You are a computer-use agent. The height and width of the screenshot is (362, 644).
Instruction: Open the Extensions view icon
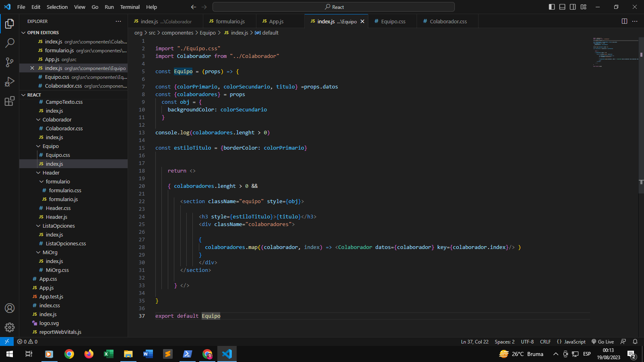click(x=10, y=101)
